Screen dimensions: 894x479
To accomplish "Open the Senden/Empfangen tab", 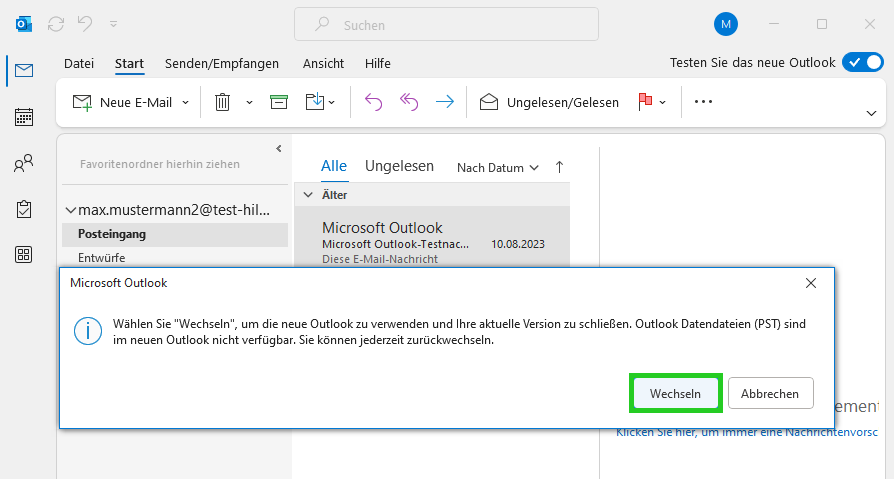I will (x=222, y=63).
